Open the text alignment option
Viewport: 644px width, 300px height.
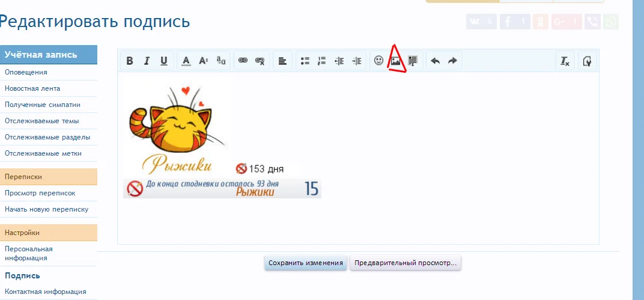click(282, 61)
